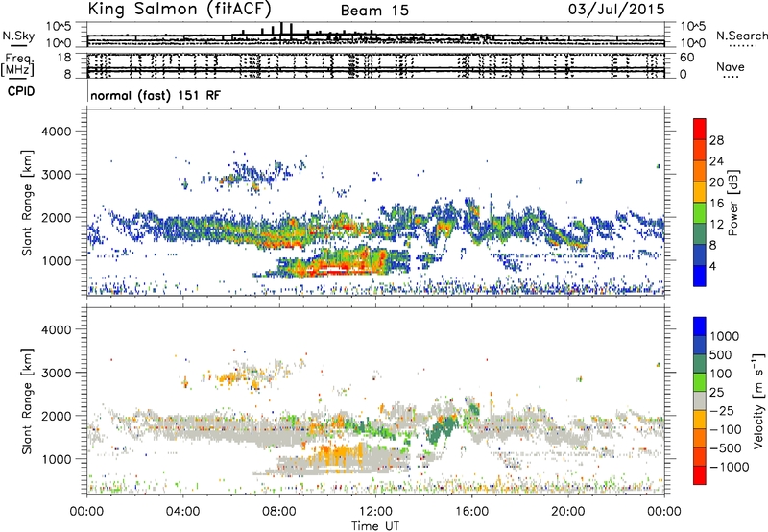Click the "N.Sky" legend label

[x=18, y=36]
